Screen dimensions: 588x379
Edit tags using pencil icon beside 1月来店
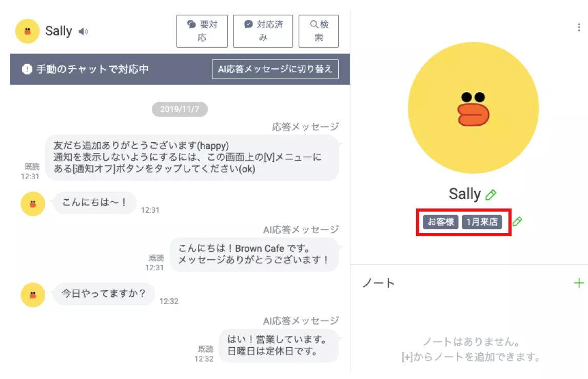point(517,221)
